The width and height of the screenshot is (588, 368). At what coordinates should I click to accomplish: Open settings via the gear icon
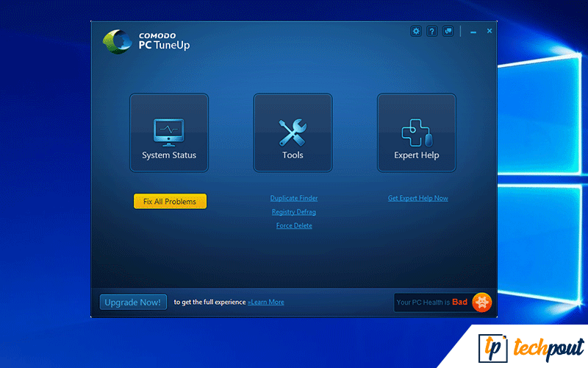[416, 31]
